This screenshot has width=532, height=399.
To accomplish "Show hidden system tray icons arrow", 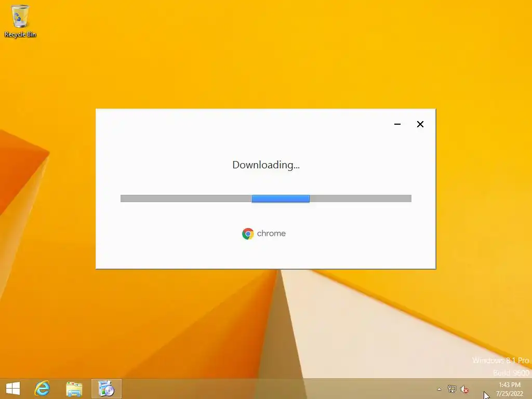I will (439, 389).
